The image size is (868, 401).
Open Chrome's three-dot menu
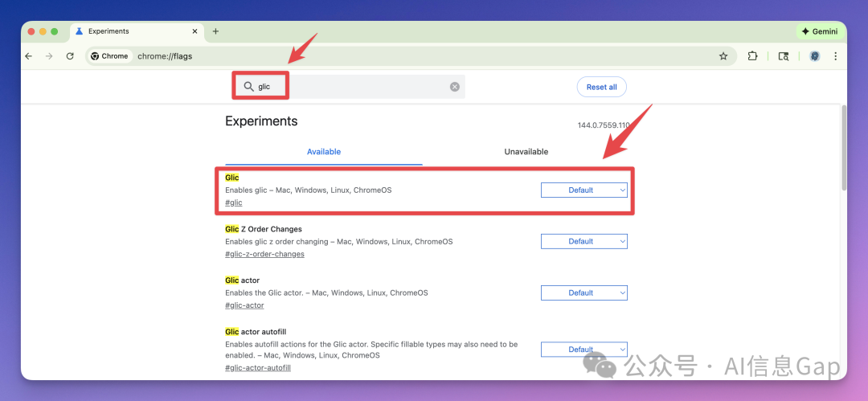(x=835, y=56)
